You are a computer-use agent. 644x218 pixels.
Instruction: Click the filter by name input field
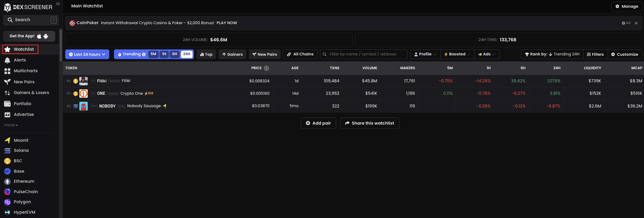click(368, 54)
